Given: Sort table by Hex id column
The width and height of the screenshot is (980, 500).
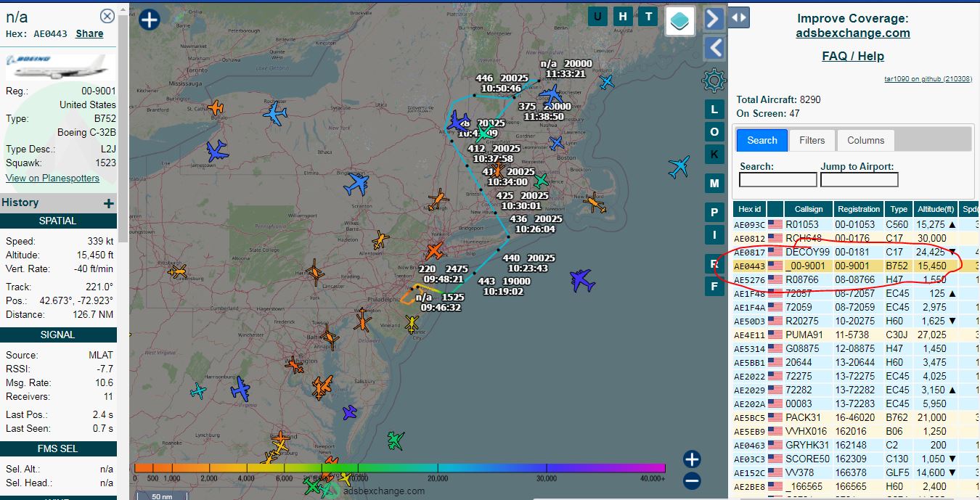Looking at the screenshot, I should coord(749,209).
